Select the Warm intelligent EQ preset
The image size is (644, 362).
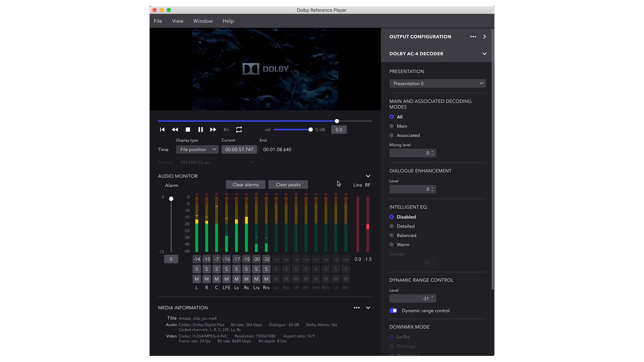[x=392, y=245]
